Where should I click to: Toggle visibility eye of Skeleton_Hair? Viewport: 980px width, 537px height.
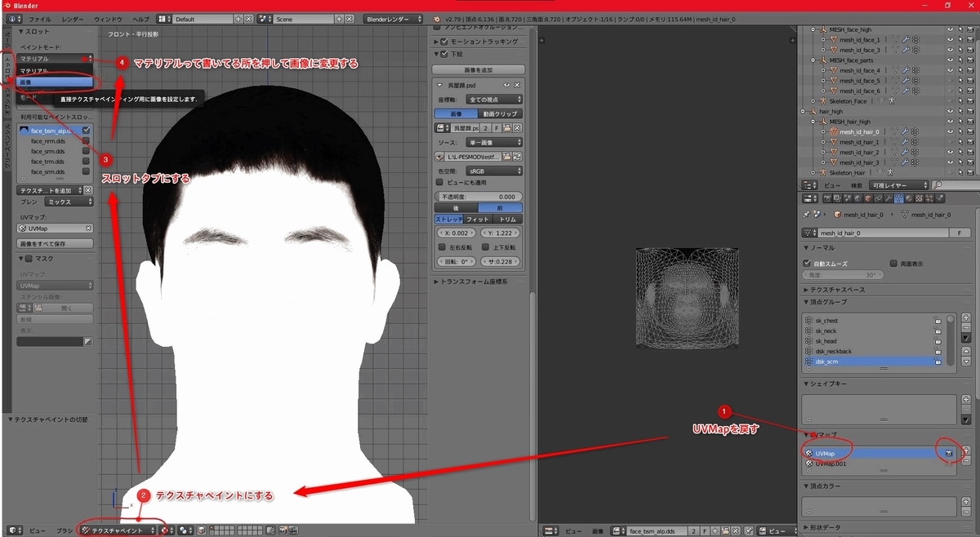coord(950,172)
